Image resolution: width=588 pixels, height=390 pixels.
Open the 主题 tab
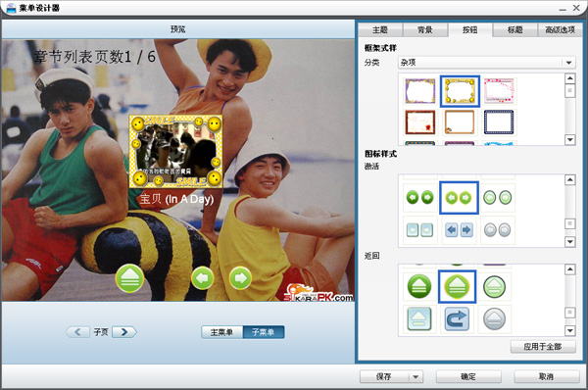pyautogui.click(x=380, y=29)
